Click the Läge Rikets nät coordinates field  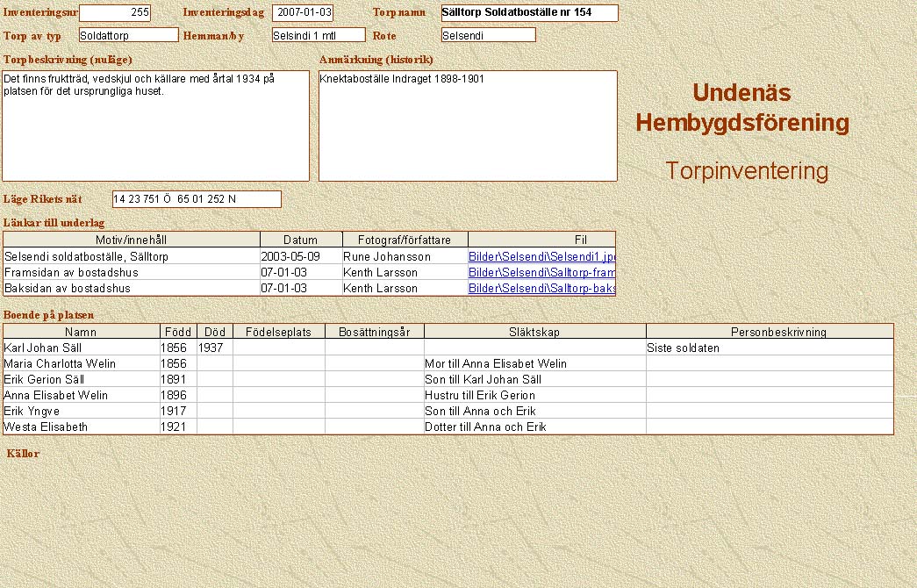point(197,199)
